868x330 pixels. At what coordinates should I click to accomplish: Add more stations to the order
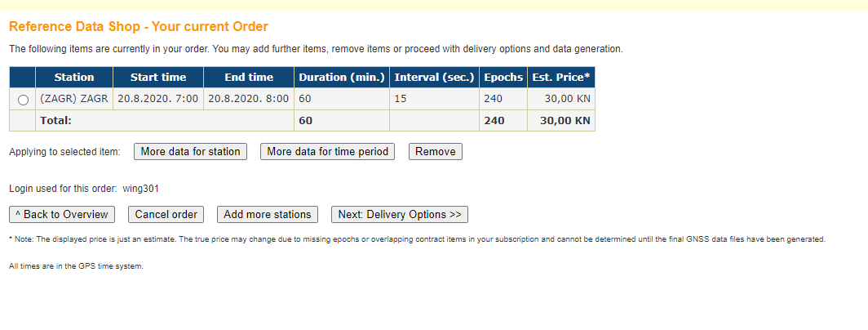tap(268, 215)
